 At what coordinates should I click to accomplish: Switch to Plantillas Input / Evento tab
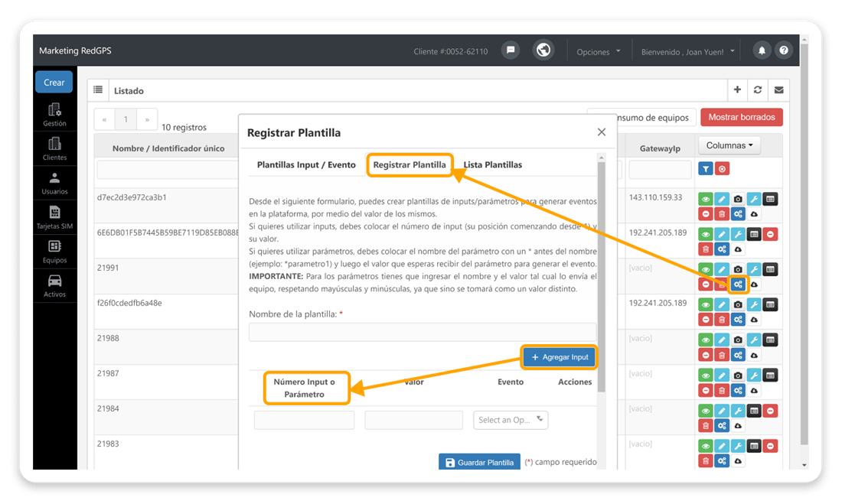point(306,164)
